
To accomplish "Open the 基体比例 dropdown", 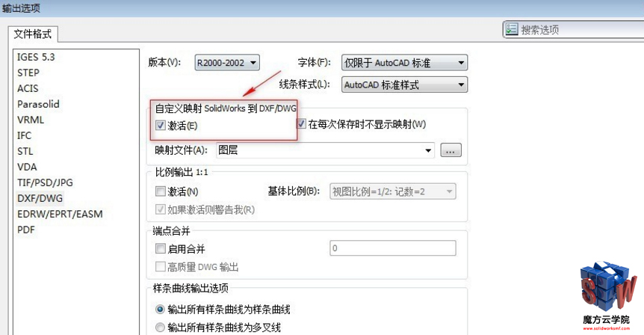I will (393, 191).
